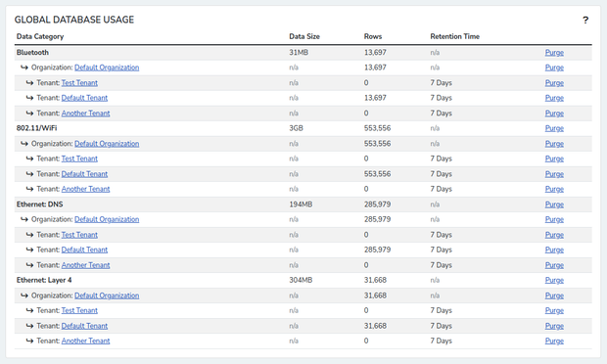Screen dimensions: 607x364
Task: Purge Ethernet: Layer 4 Default Tenant data
Action: [x=554, y=326]
